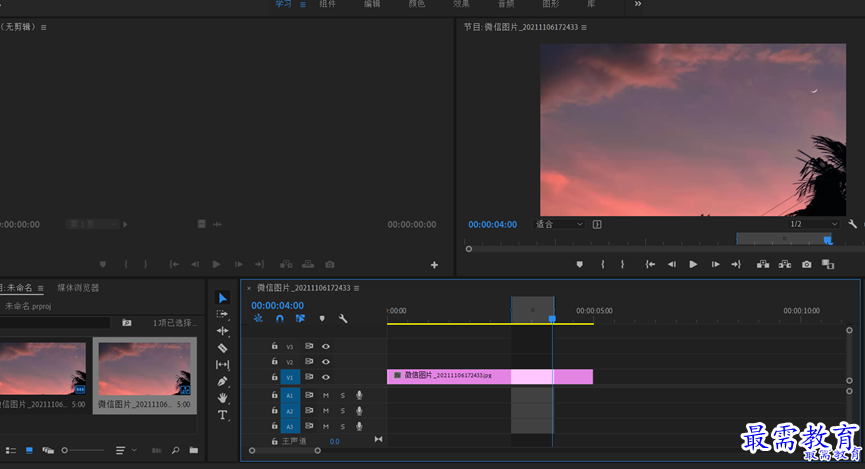This screenshot has height=469, width=865.
Task: Step back one frame in Program monitor
Action: (x=671, y=264)
